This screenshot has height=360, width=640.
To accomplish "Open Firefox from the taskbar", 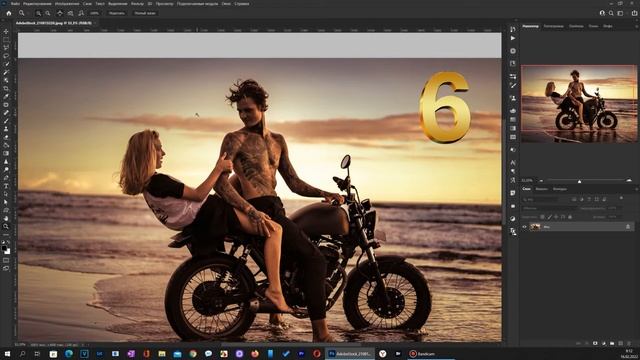I will click(x=255, y=354).
